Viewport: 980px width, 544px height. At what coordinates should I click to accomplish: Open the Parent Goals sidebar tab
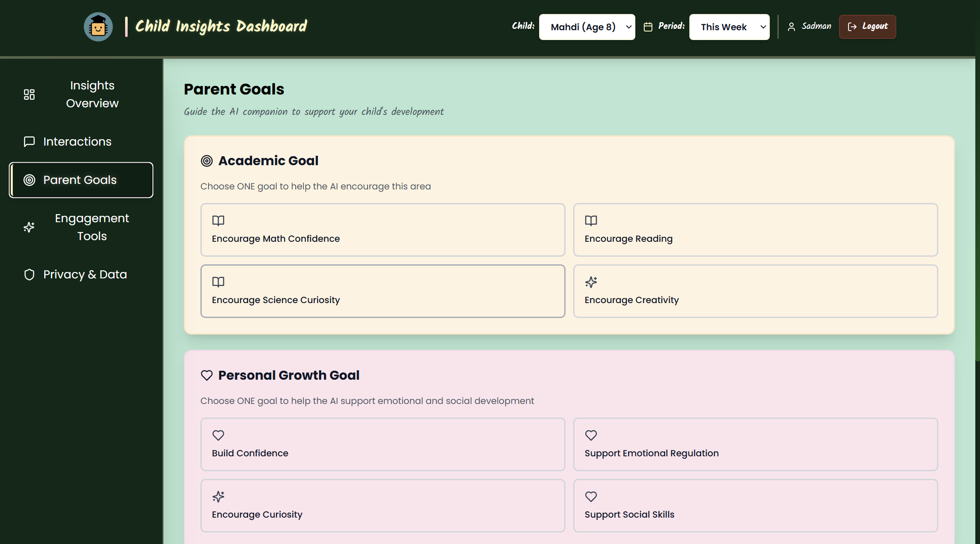(x=81, y=180)
